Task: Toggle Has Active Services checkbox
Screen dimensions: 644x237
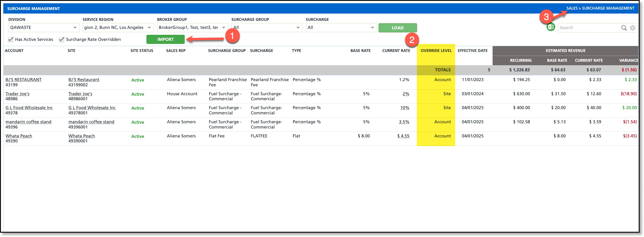Action: pos(11,39)
